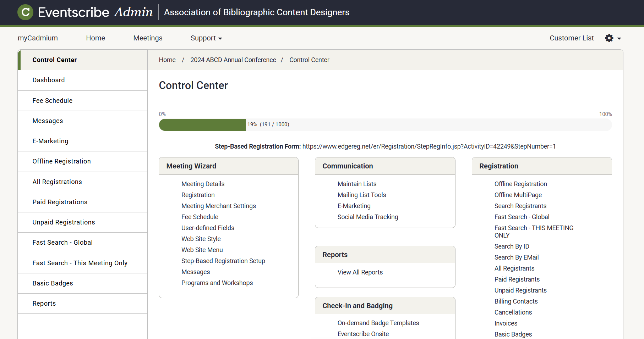The width and height of the screenshot is (644, 339).
Task: Open Mailing List Tools
Action: pyautogui.click(x=362, y=195)
